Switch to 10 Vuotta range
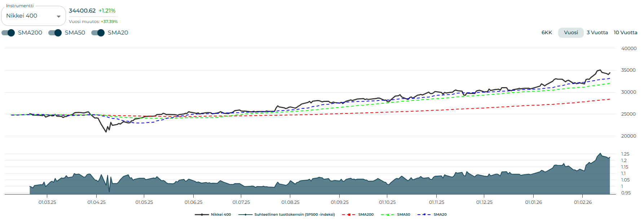Viewport: 644px width, 224px height. coord(625,33)
